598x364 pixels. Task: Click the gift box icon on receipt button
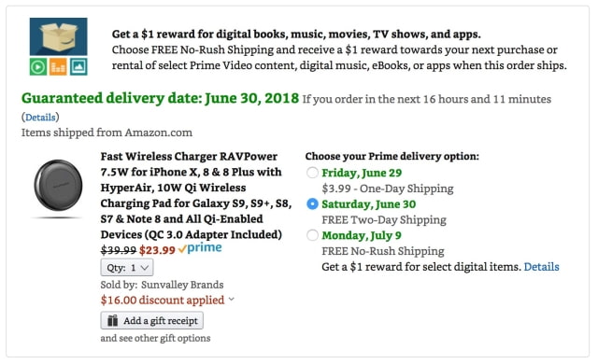click(112, 320)
